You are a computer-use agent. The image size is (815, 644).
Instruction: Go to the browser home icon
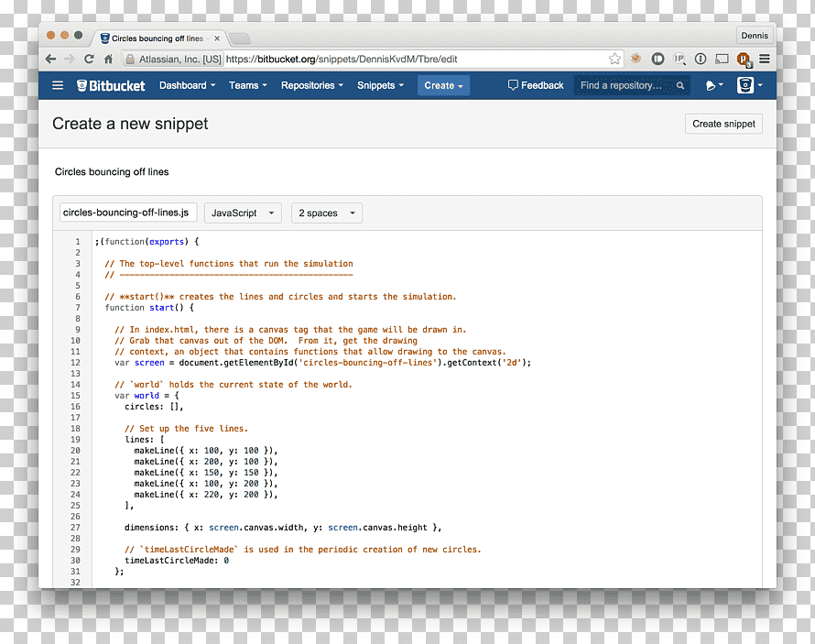coord(108,59)
